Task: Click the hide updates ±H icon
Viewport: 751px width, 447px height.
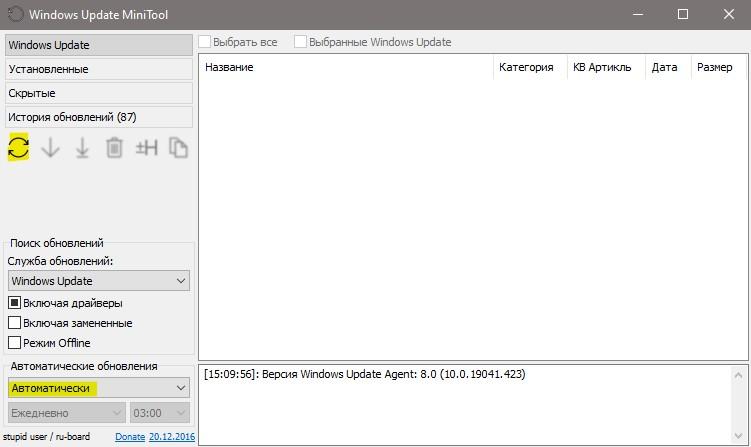Action: pyautogui.click(x=147, y=148)
